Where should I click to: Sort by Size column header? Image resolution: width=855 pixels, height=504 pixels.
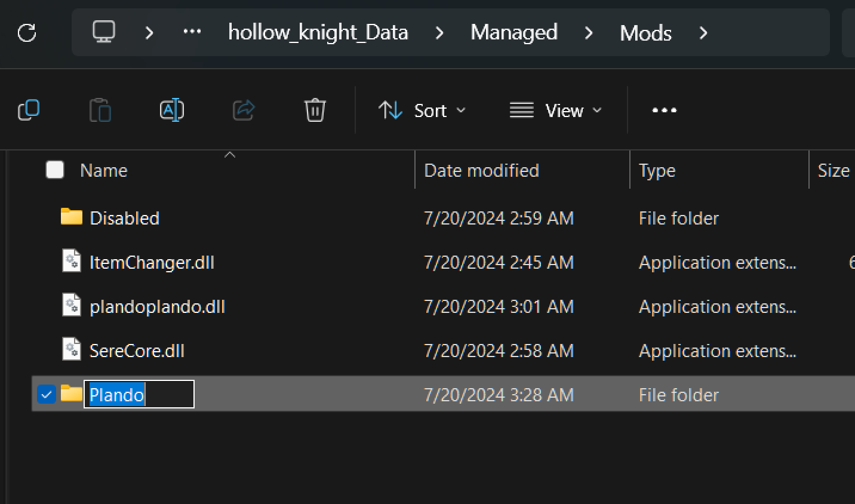coord(834,170)
